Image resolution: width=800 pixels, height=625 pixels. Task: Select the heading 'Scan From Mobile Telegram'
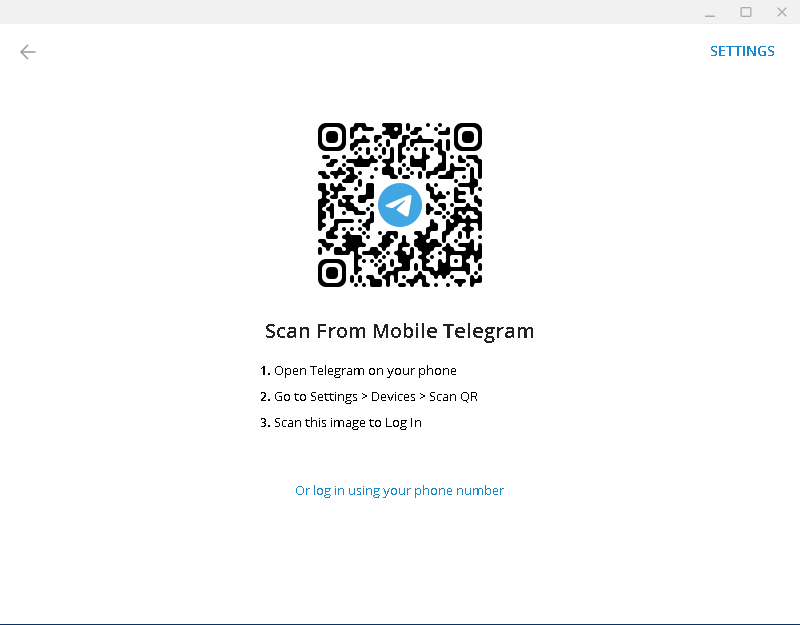tap(399, 330)
